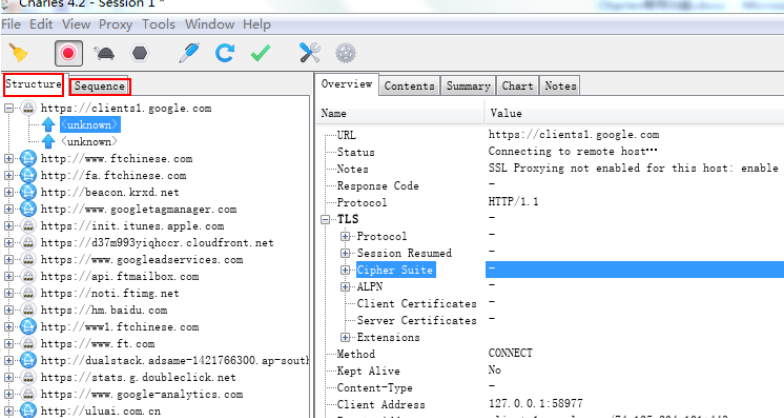The height and width of the screenshot is (418, 784).
Task: Click the hm.baidu.com lock globe icon
Action: [28, 310]
